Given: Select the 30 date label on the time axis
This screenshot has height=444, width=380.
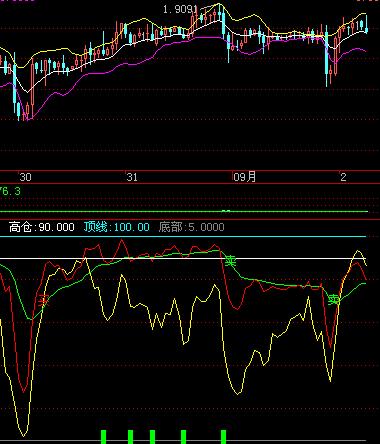Looking at the screenshot, I should tap(25, 177).
